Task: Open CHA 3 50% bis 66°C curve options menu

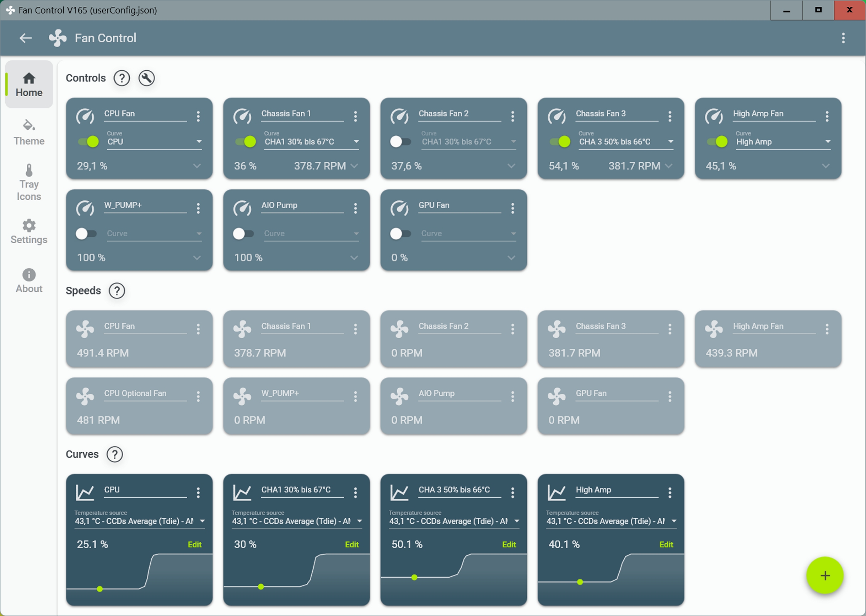Action: click(x=512, y=493)
